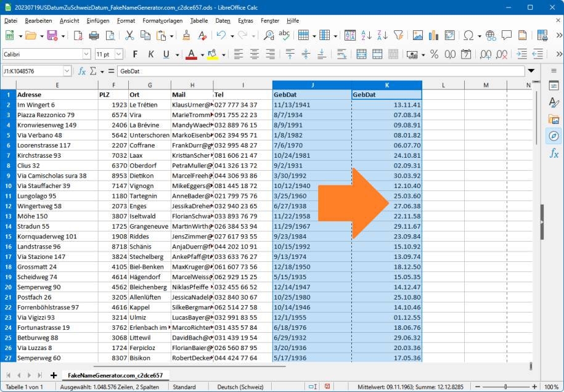Image resolution: width=564 pixels, height=392 pixels.
Task: Click the Sum button in formula bar
Action: click(94, 71)
